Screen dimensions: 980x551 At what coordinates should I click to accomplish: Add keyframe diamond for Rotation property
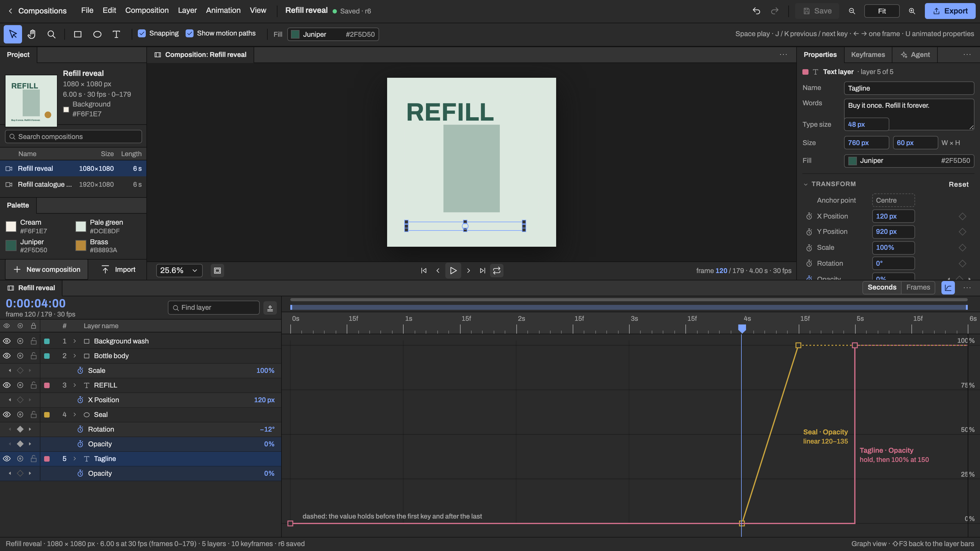coord(962,264)
